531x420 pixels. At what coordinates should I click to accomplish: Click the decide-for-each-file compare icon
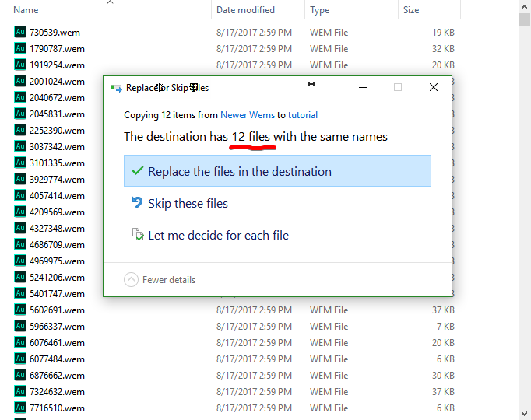tap(138, 235)
